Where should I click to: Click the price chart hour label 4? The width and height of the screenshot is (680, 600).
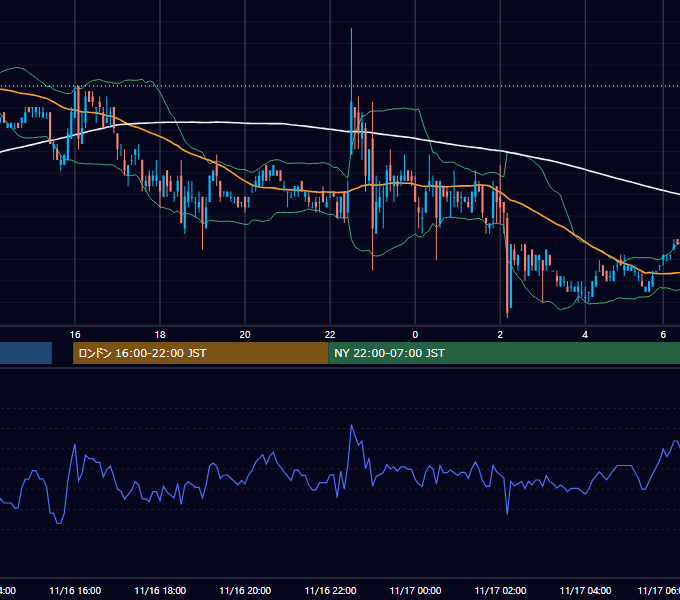(585, 334)
